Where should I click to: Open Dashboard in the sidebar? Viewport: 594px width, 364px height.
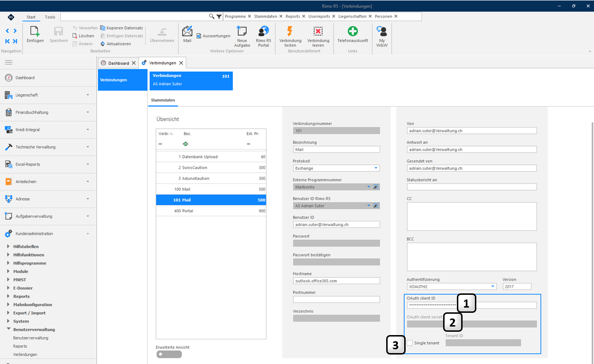[48, 78]
